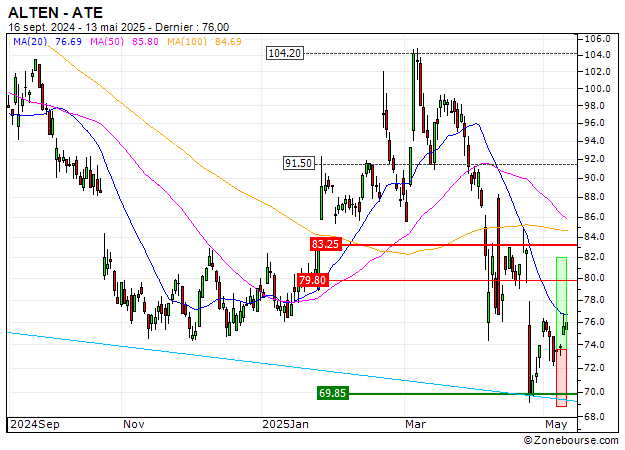Click the green target zone rectangle

(561, 303)
